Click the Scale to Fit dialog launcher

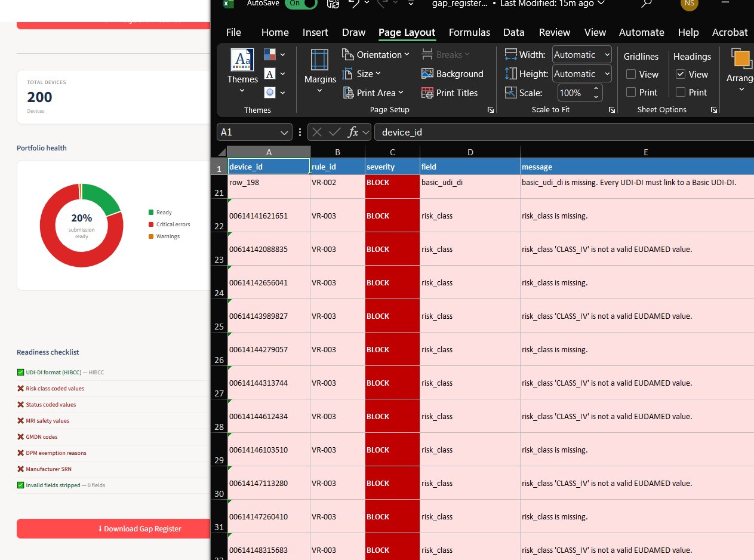611,110
